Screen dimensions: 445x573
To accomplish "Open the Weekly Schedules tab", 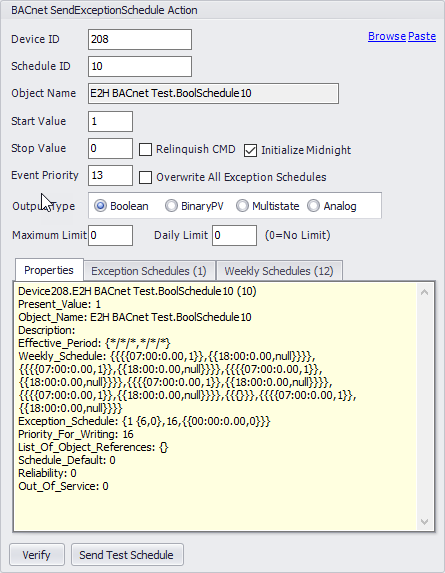I will click(279, 271).
